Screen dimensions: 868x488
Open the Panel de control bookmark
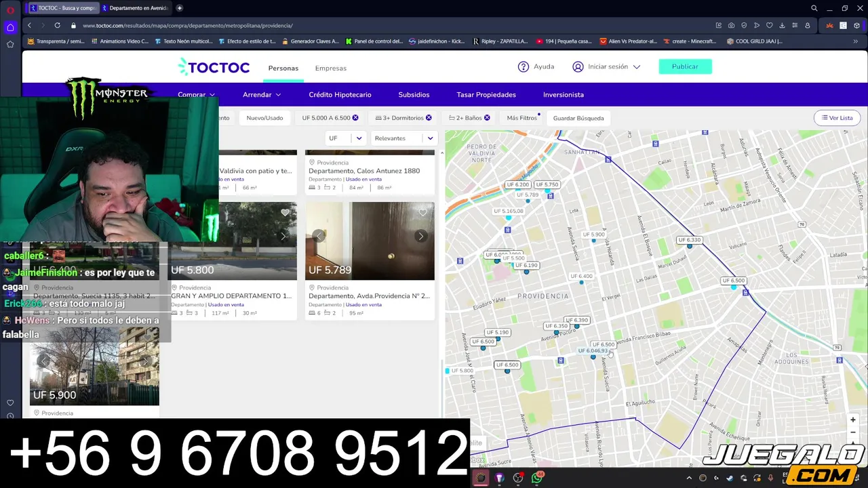coord(374,41)
